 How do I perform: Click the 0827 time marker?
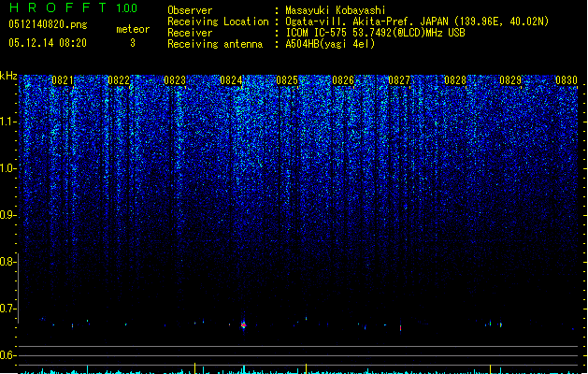[x=399, y=80]
